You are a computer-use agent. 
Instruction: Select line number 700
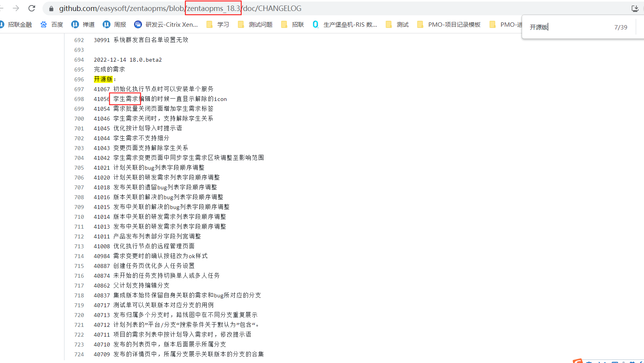pyautogui.click(x=79, y=119)
